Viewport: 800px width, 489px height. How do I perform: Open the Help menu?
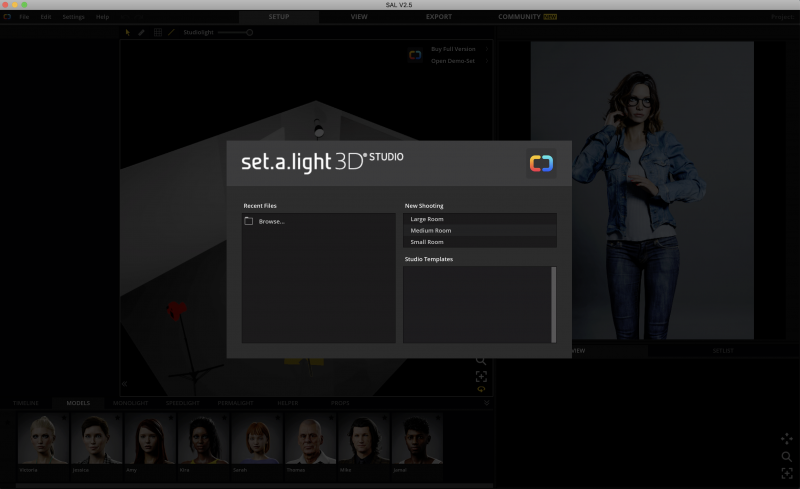[x=103, y=17]
